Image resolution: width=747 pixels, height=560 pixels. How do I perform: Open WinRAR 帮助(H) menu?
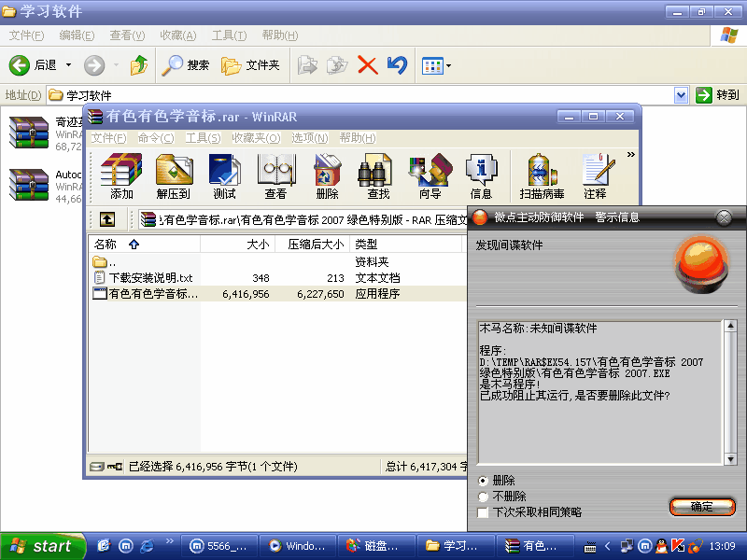358,138
